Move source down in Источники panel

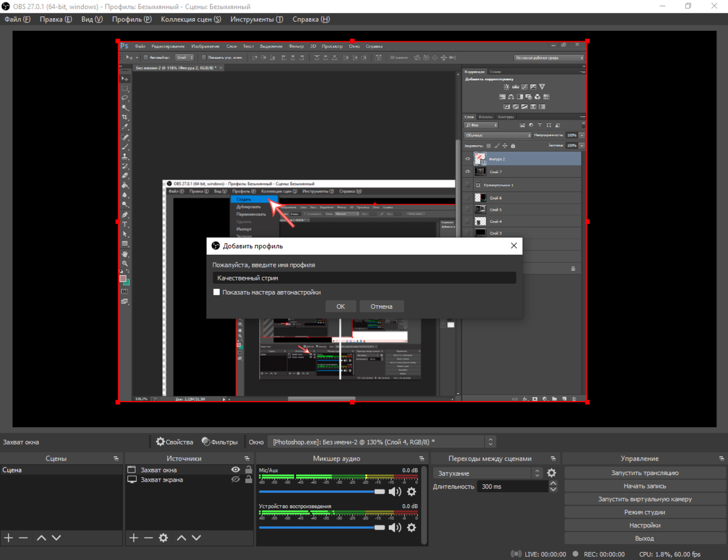[x=197, y=538]
